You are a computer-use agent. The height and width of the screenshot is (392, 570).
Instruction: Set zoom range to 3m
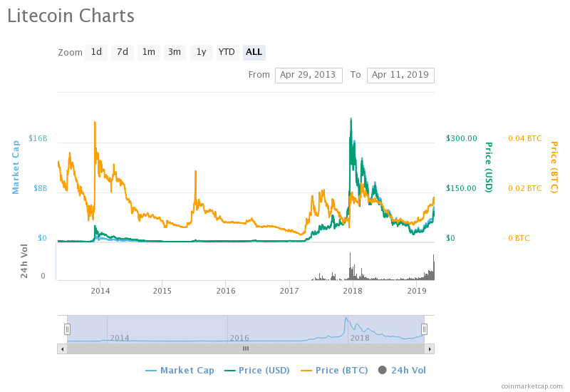(175, 52)
